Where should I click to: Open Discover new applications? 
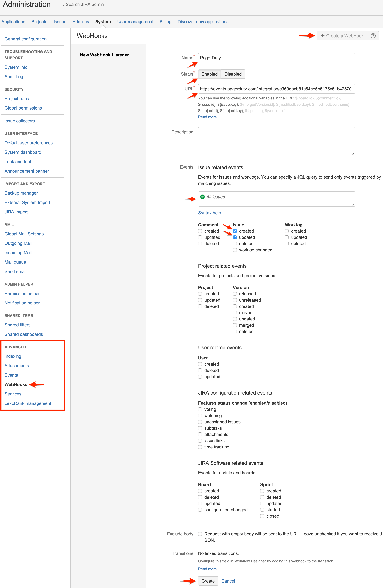click(x=203, y=22)
